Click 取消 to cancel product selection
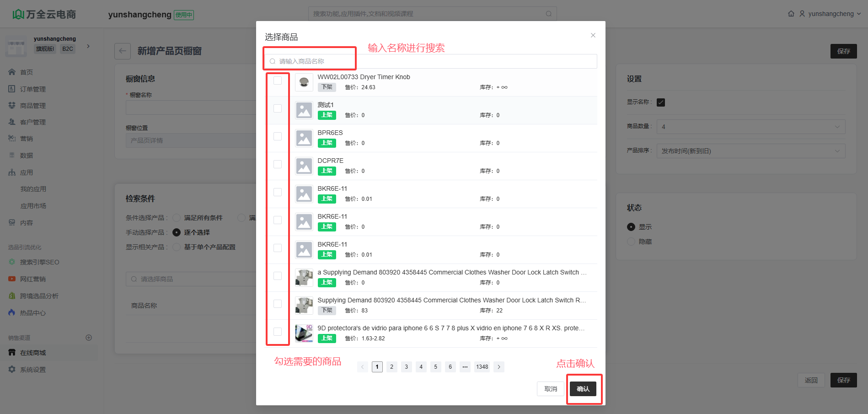This screenshot has width=868, height=414. (x=551, y=389)
